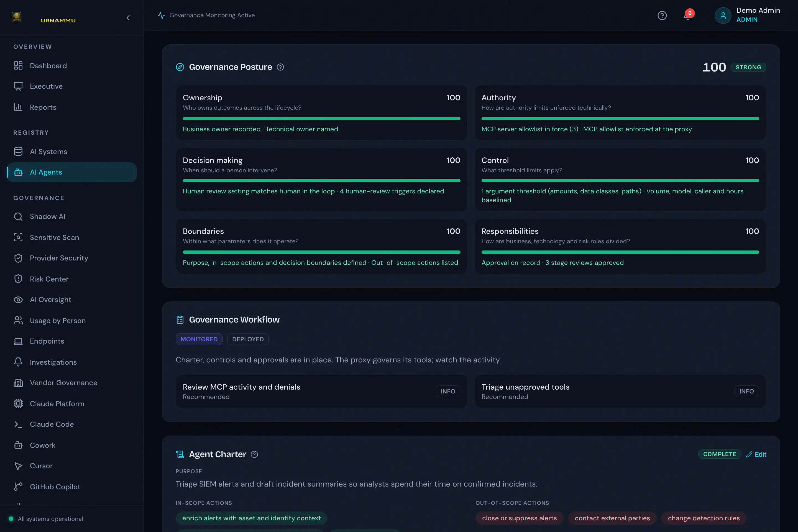Click the AI Systems database icon
The height and width of the screenshot is (532, 798).
tap(18, 152)
